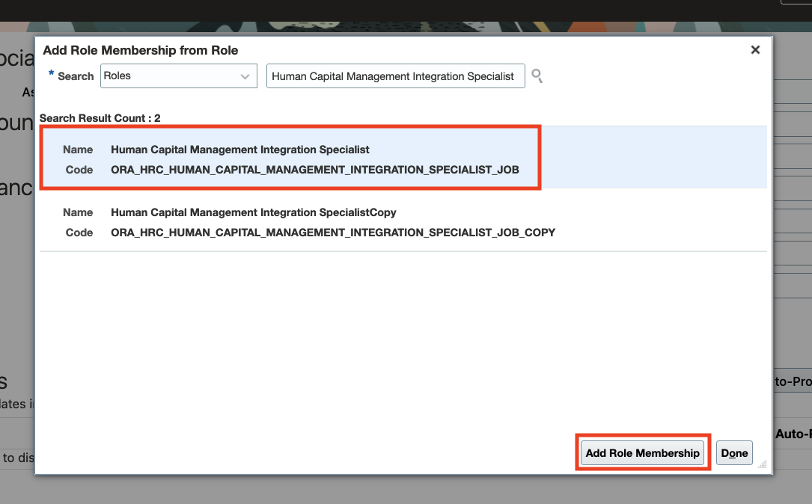Focus the role name search text field
The height and width of the screenshot is (504, 812).
coord(396,76)
